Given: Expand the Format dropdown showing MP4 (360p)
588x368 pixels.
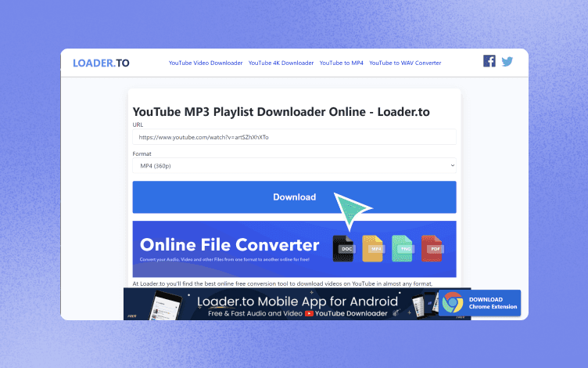Looking at the screenshot, I should [x=294, y=166].
